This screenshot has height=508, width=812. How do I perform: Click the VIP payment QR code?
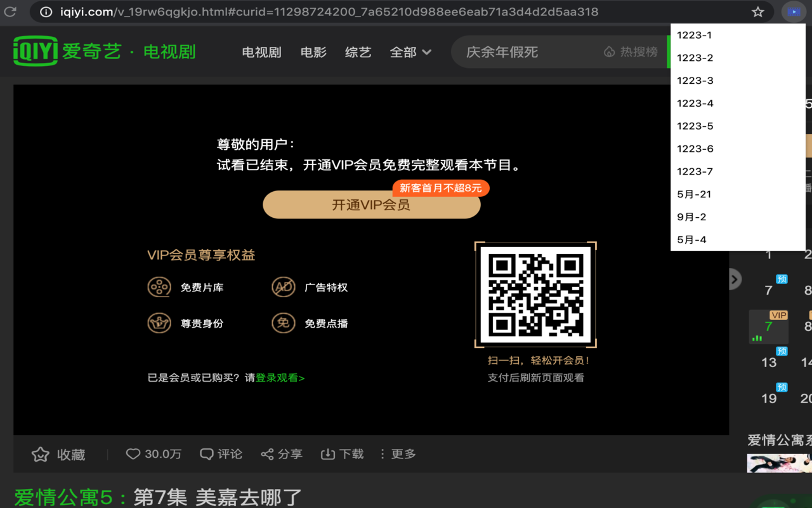click(535, 295)
